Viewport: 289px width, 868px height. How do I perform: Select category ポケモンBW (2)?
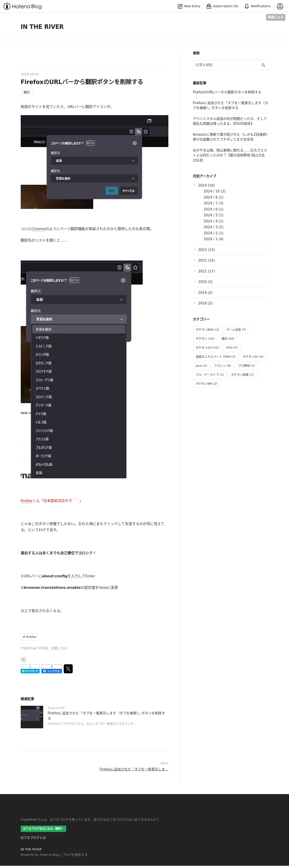[x=206, y=384]
